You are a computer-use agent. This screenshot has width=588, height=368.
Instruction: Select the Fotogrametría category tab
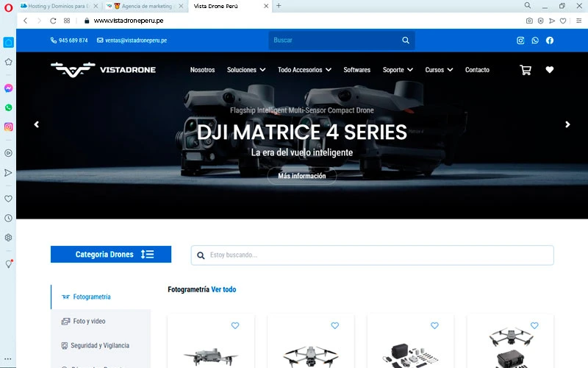pyautogui.click(x=92, y=297)
